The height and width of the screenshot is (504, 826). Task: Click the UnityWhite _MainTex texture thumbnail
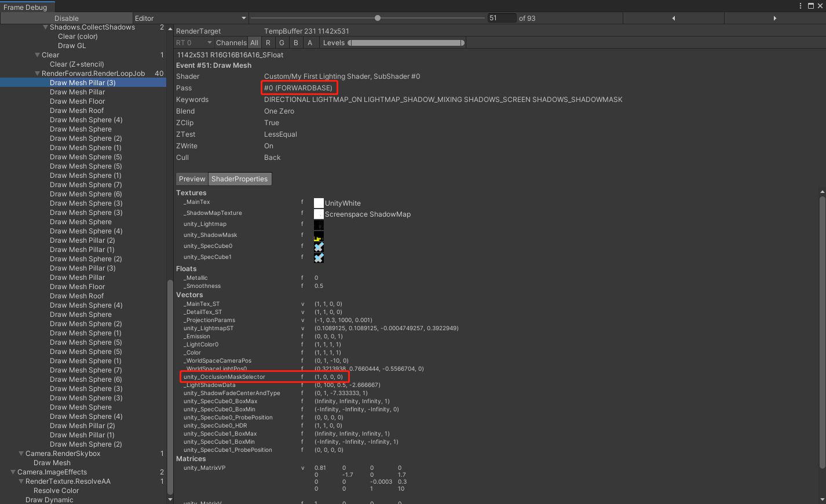(x=319, y=202)
